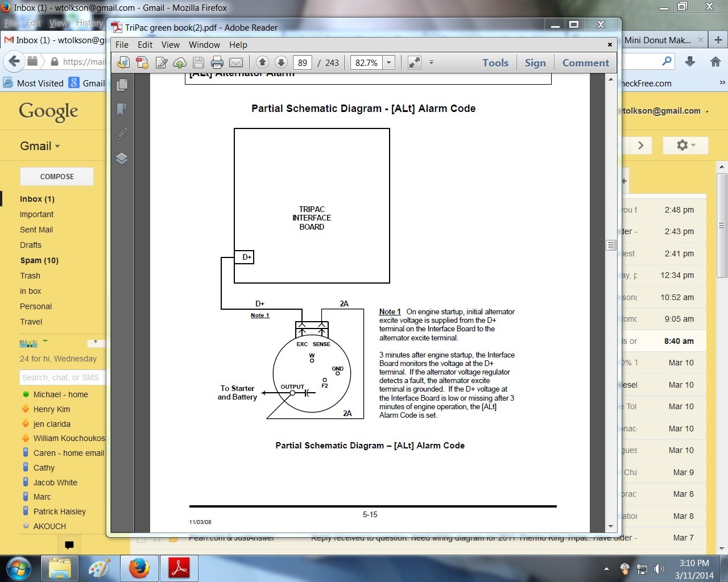Open Important label in Gmail
Screen dimensions: 728x582
point(36,214)
